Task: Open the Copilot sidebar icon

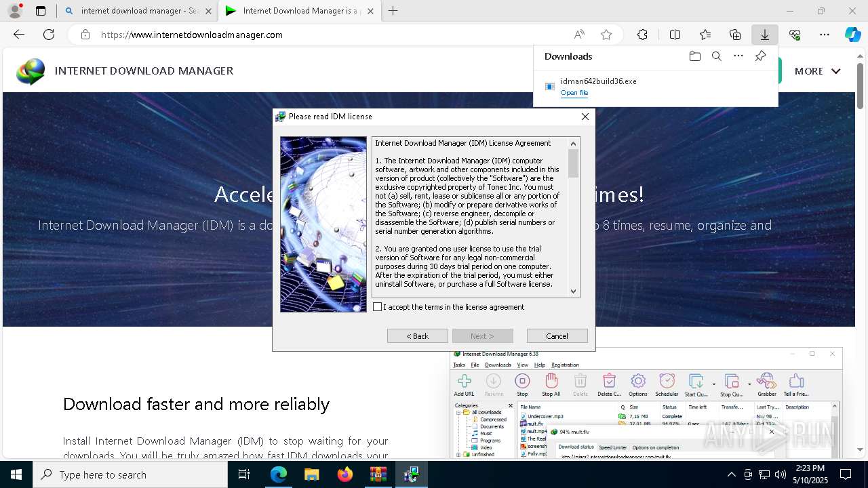Action: (853, 35)
